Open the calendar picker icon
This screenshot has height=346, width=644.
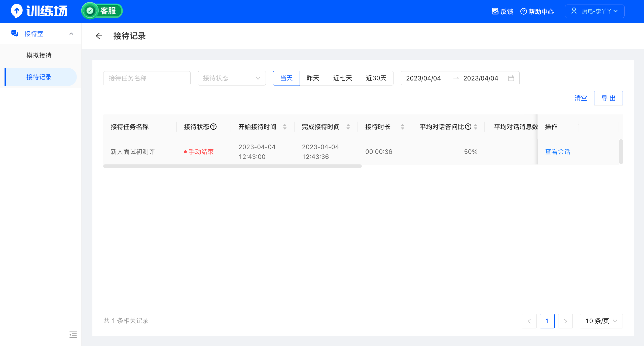point(511,78)
